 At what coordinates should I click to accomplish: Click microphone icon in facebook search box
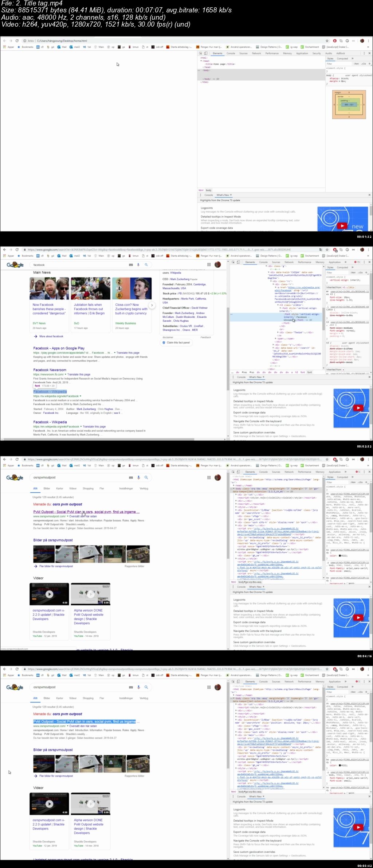coord(138,265)
